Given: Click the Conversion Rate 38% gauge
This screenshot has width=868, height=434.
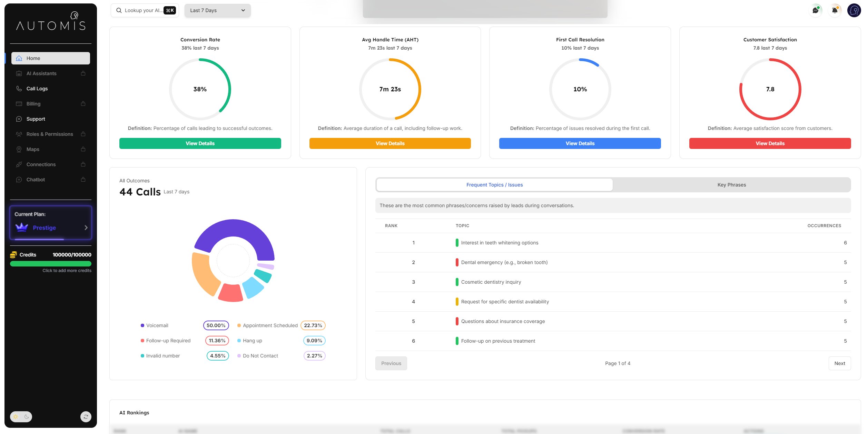Looking at the screenshot, I should click(200, 89).
